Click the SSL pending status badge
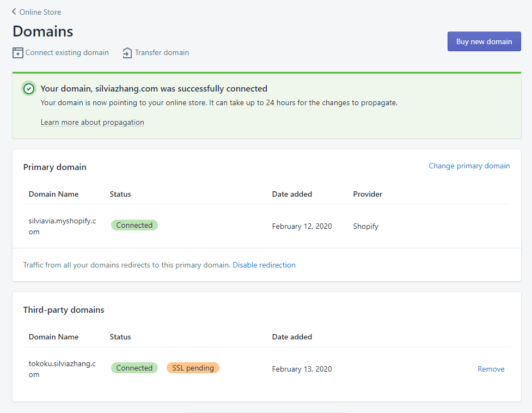The image size is (532, 413). click(193, 368)
